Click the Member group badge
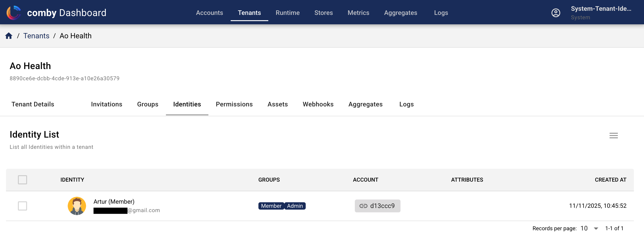This screenshot has height=244, width=644. pos(271,206)
